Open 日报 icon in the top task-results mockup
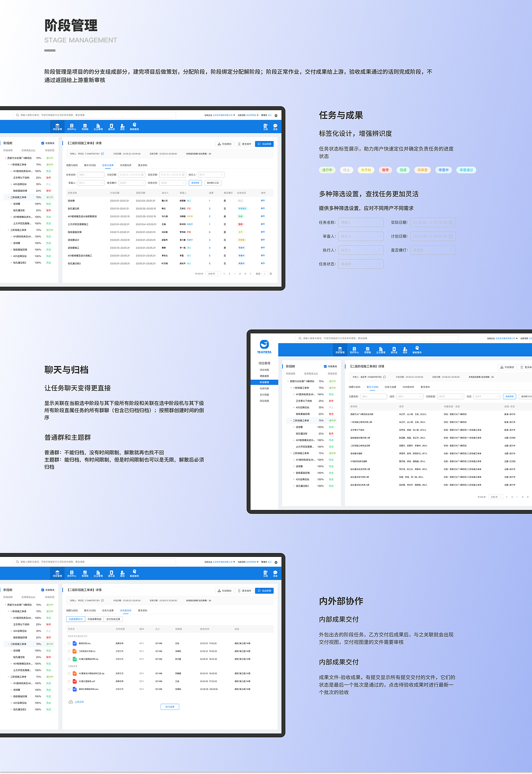 266,127
